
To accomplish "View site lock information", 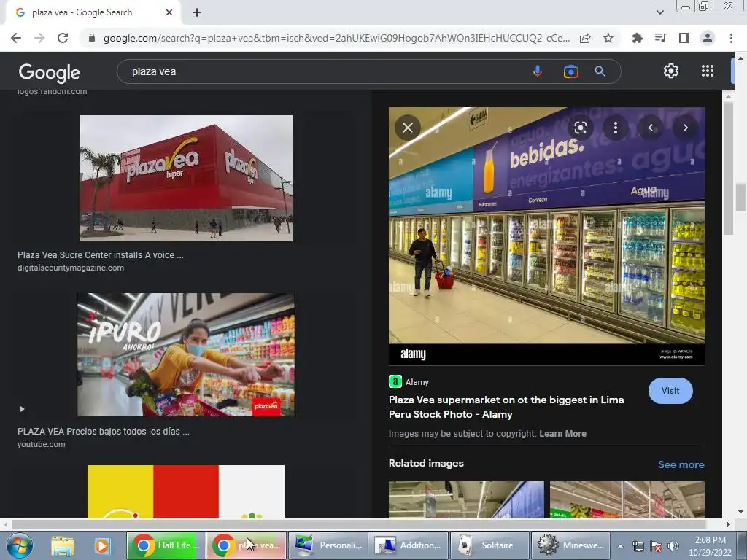I will pos(92,38).
